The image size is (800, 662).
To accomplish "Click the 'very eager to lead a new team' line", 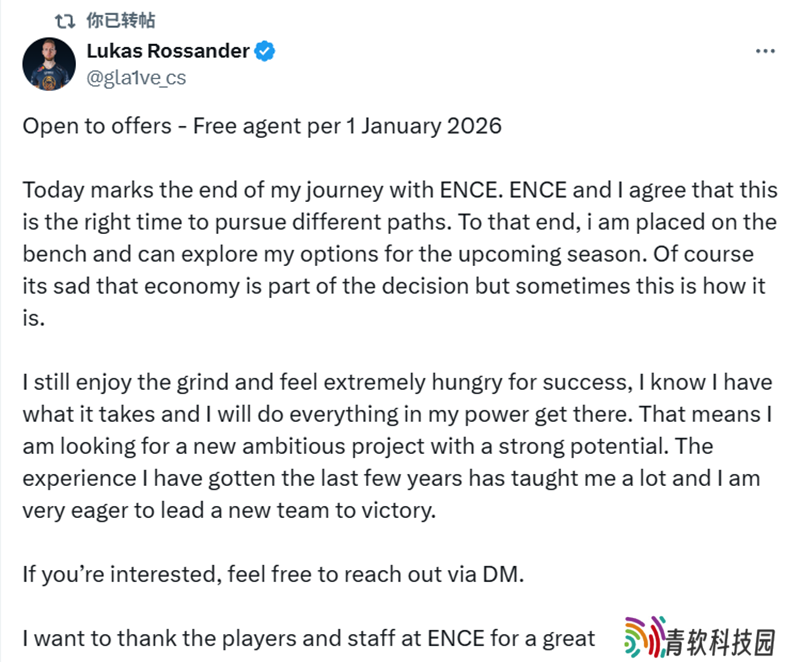I will pos(229,511).
